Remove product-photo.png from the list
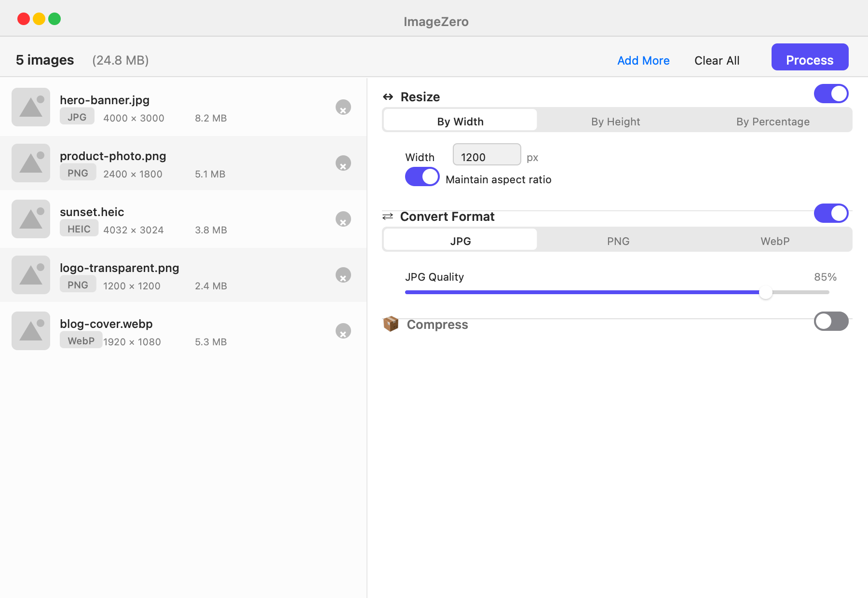This screenshot has height=598, width=868. [343, 163]
